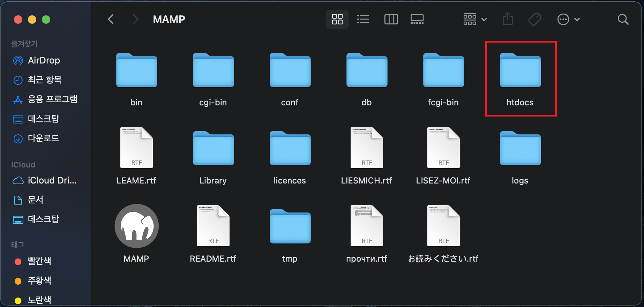The width and height of the screenshot is (644, 307).
Task: Click the MAMP window title
Action: [169, 19]
